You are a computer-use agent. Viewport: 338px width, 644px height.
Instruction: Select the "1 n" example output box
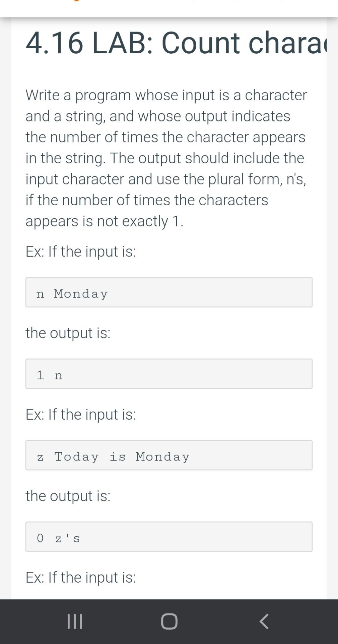click(x=169, y=374)
